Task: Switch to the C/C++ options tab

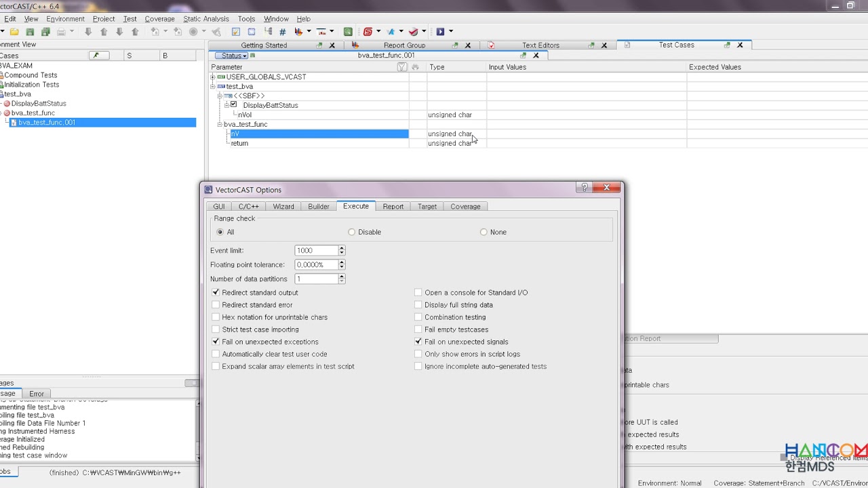Action: tap(248, 207)
